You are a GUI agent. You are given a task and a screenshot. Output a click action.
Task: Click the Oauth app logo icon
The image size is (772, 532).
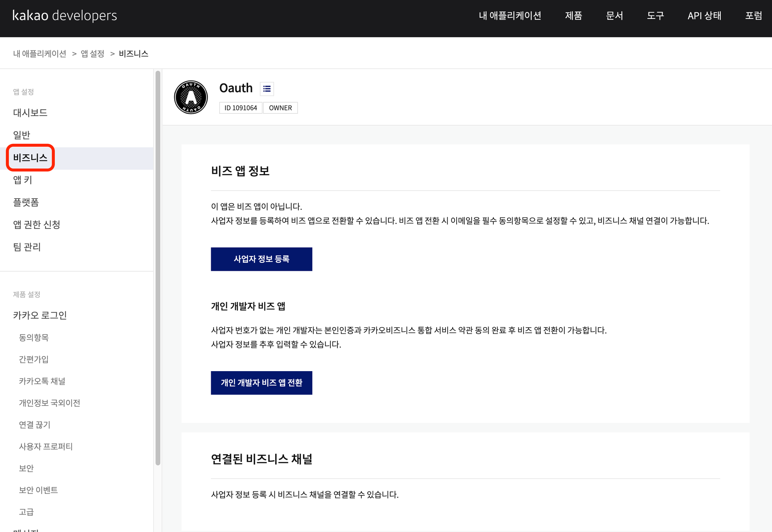[191, 97]
